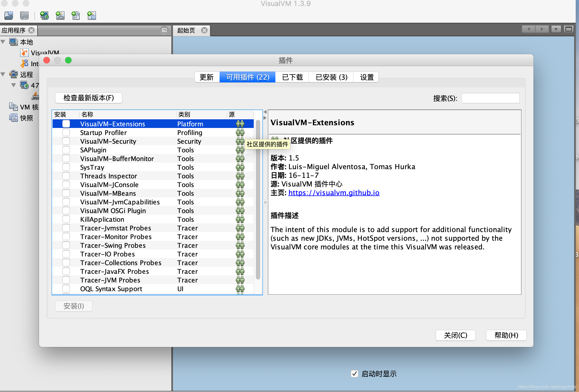The width and height of the screenshot is (579, 392).
Task: Click community source icon for VisualVM-JConsole
Action: click(240, 185)
